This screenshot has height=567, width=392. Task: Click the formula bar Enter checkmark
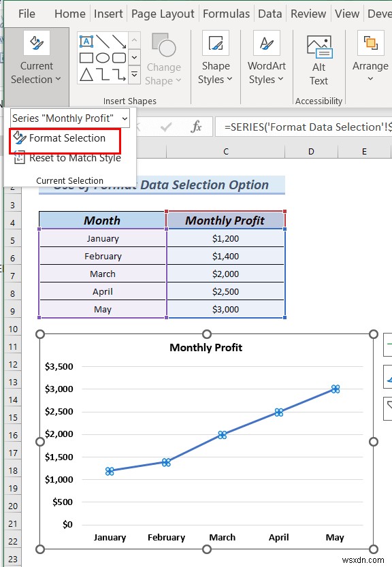pyautogui.click(x=166, y=127)
